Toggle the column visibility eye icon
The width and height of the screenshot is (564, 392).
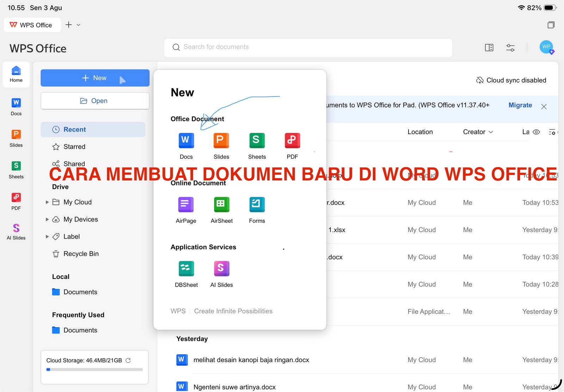536,132
